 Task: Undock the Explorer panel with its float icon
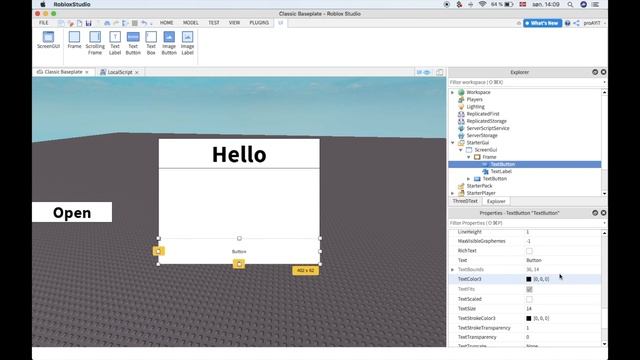pos(595,72)
